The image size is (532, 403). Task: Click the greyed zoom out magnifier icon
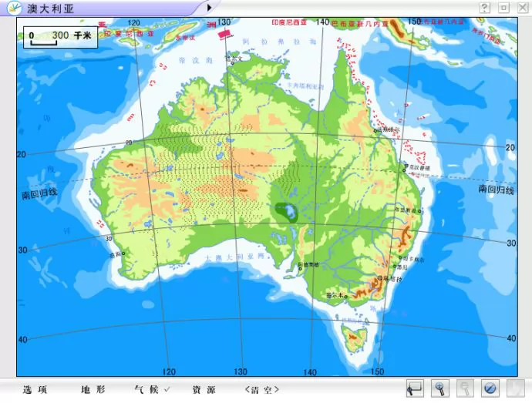tap(465, 388)
